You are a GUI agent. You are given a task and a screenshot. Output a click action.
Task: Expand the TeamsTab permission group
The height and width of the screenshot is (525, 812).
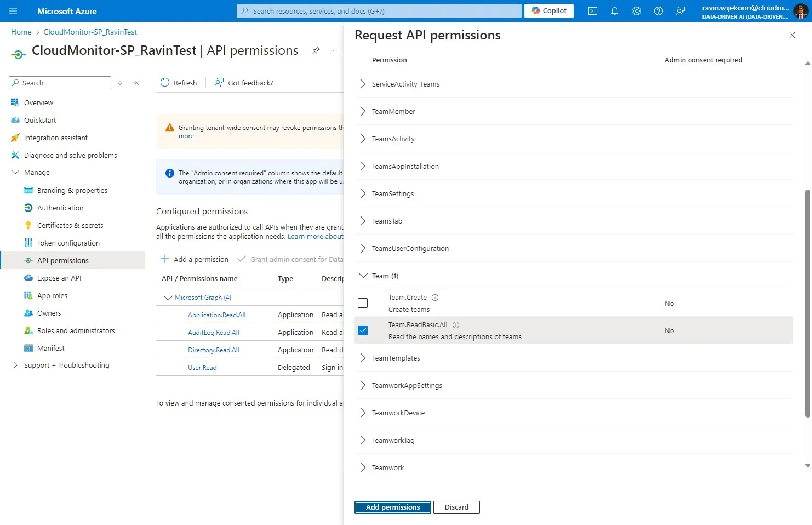pos(363,221)
